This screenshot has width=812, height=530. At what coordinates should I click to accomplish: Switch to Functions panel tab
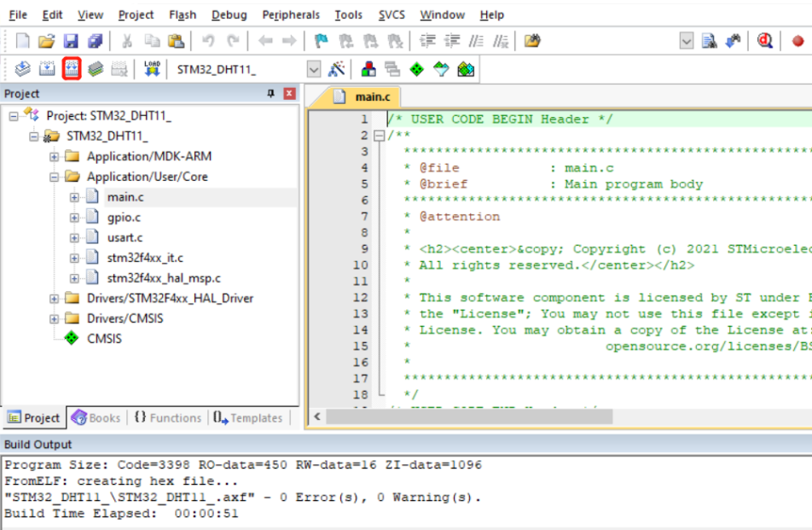point(168,417)
